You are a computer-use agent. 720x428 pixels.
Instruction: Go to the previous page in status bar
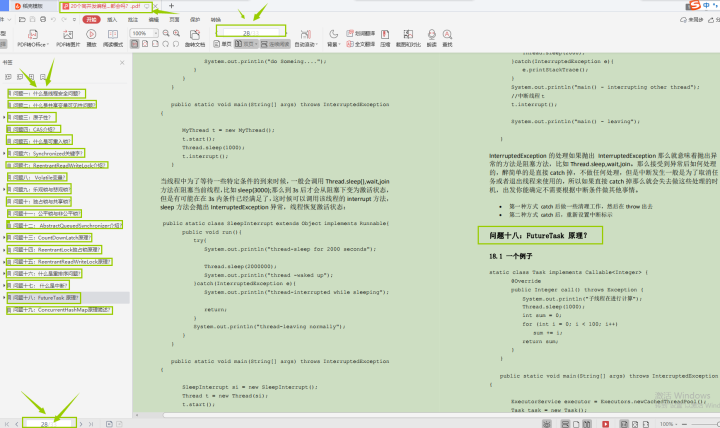pos(17,424)
